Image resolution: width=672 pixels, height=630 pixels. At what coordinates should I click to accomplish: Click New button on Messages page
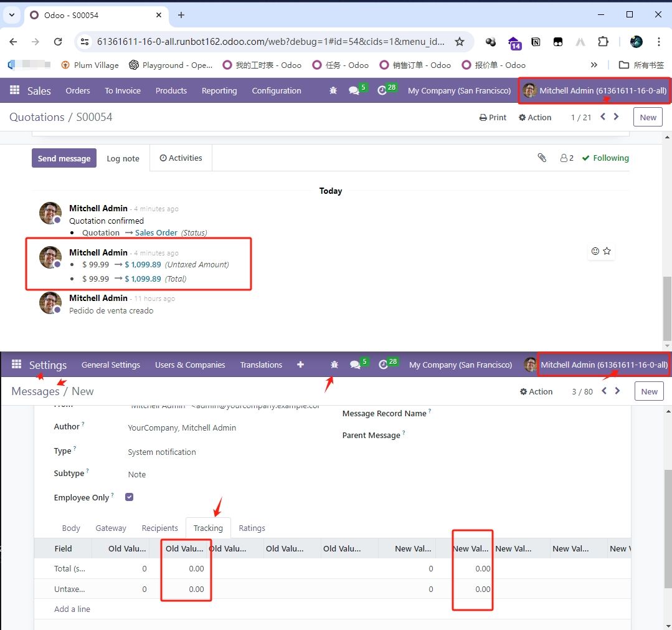click(649, 391)
